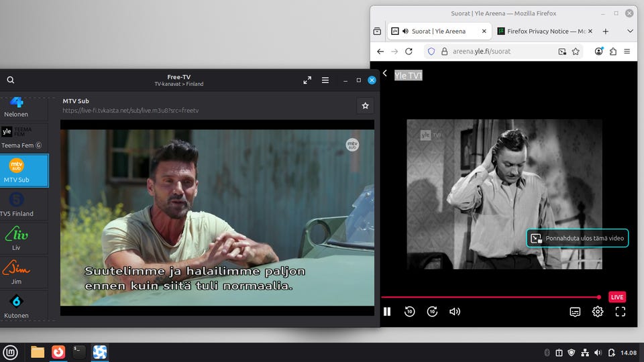
Task: Open network connections tray icon
Action: (585, 353)
